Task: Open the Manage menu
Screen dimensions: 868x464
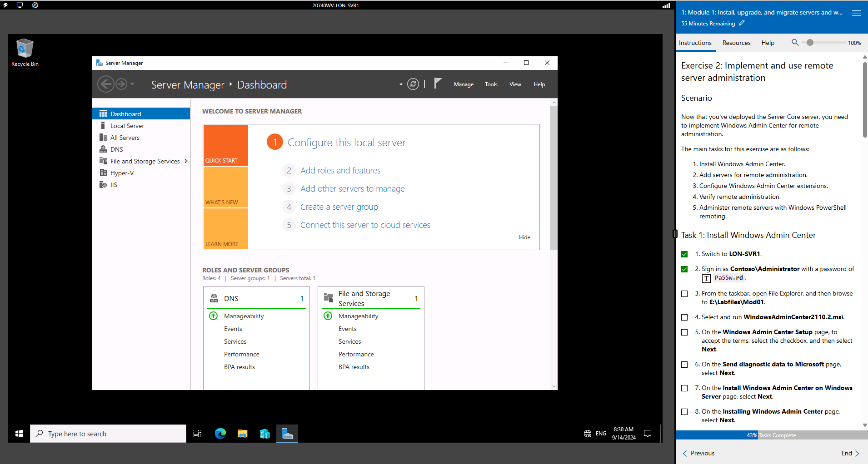Action: pyautogui.click(x=464, y=84)
